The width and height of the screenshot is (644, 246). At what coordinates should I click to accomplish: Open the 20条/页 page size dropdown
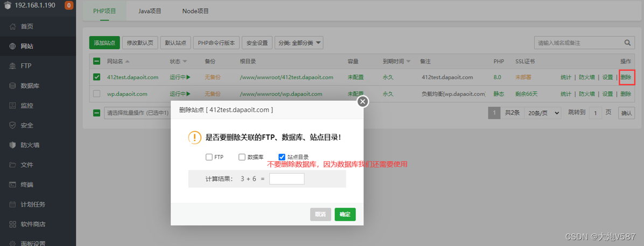tap(543, 113)
